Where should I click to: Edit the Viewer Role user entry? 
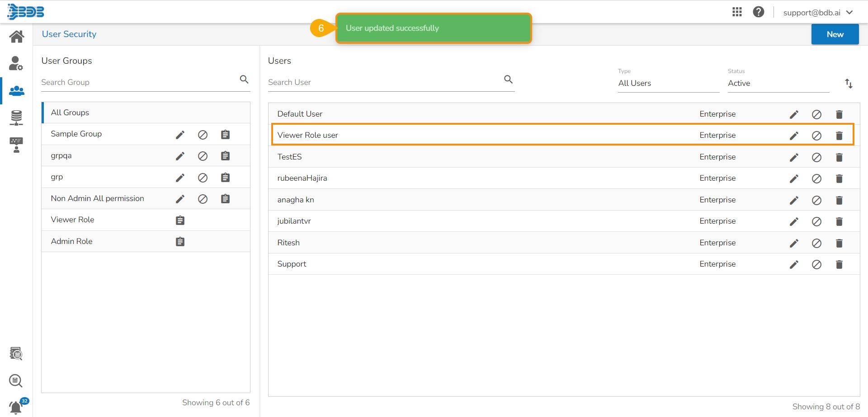[794, 136]
